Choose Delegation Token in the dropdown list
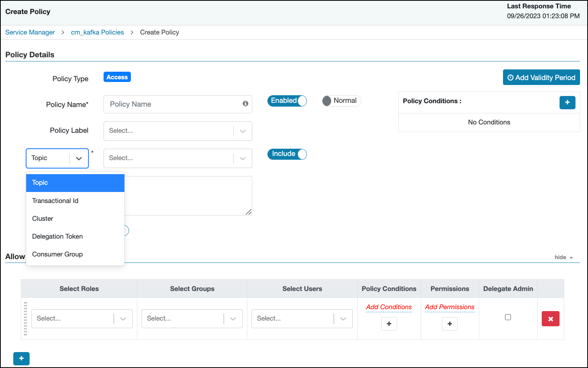Image resolution: width=588 pixels, height=368 pixels. click(x=57, y=236)
